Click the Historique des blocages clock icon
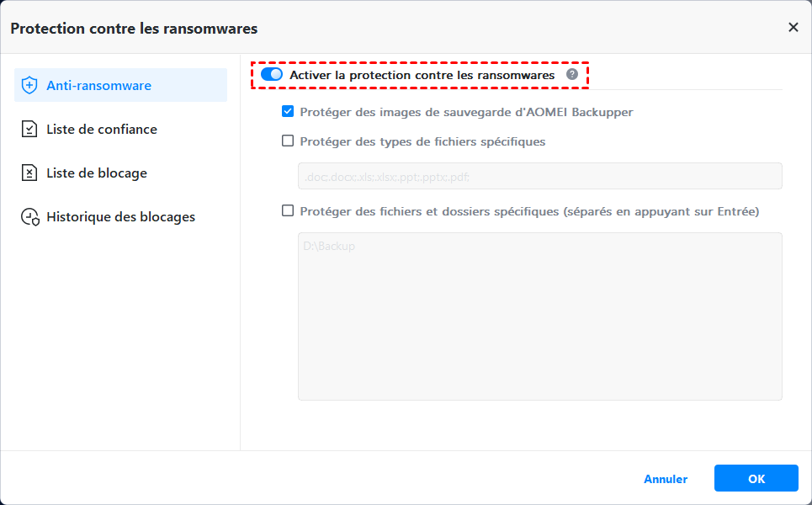 (30, 217)
